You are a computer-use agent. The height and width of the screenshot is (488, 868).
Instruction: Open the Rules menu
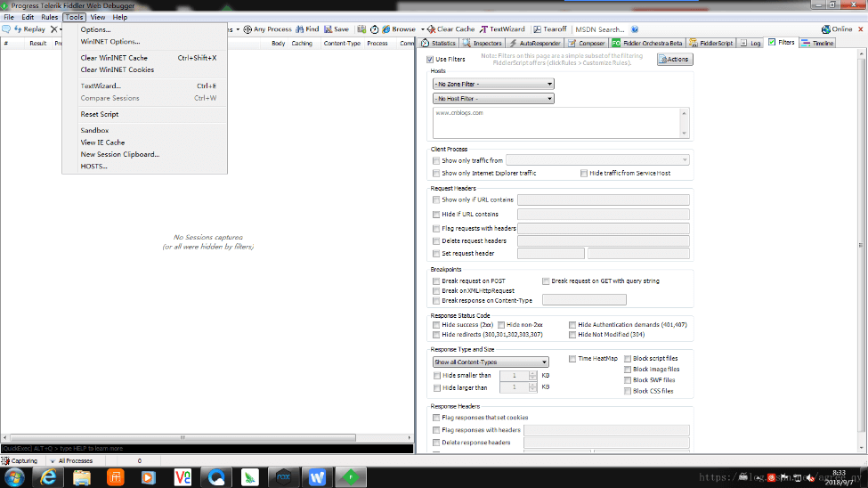click(49, 17)
